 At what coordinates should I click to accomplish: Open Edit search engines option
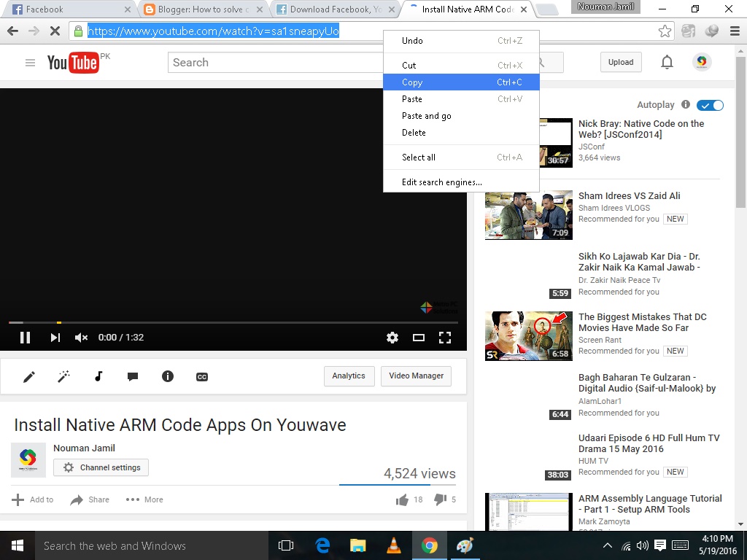(x=461, y=182)
